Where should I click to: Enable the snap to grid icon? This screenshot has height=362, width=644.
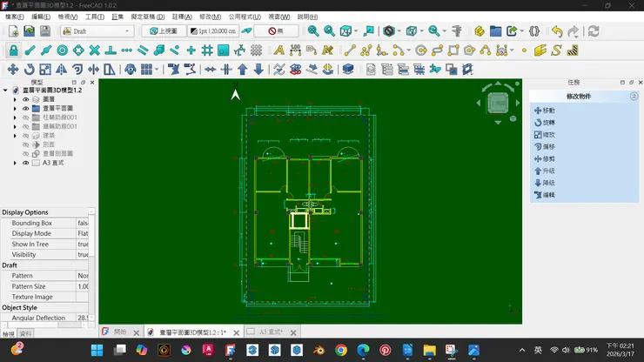(207, 50)
